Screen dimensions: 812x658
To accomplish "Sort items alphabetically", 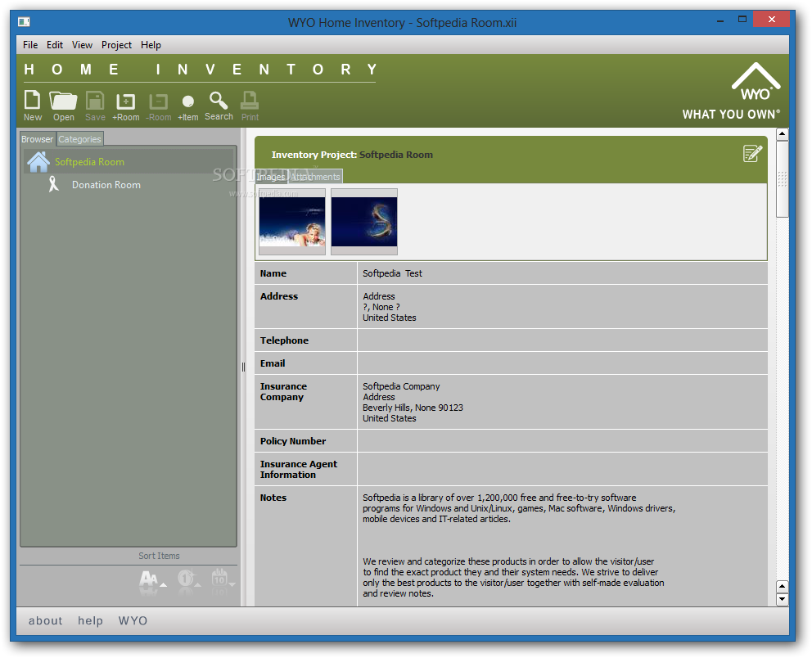I will coord(152,579).
